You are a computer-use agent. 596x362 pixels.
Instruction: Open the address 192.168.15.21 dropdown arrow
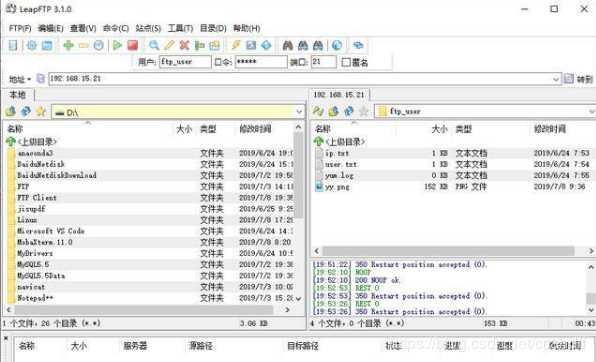556,79
